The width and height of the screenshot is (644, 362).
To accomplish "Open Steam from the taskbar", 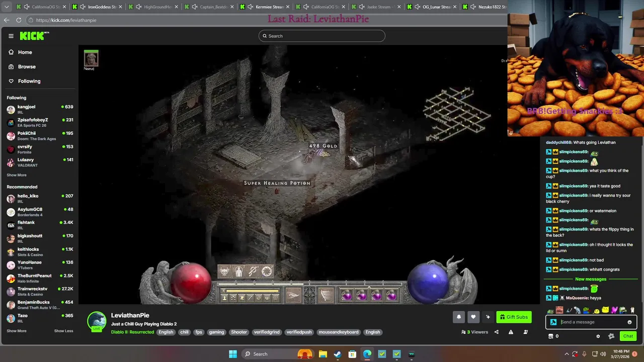I will tap(338, 354).
